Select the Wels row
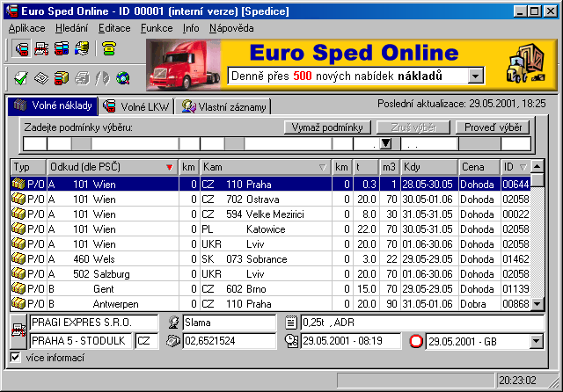The image size is (563, 392). click(270, 258)
